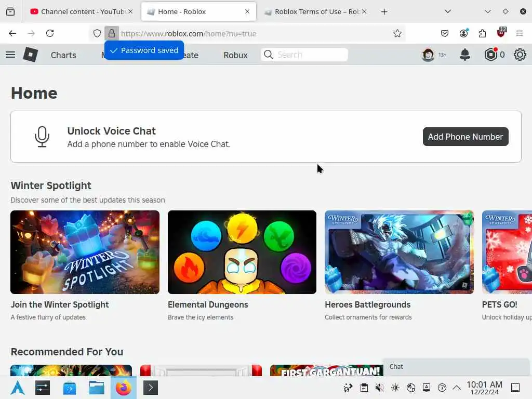Click the Winter Spotlight thumbnail image
Screen dimensions: 532x399
[x=85, y=252]
